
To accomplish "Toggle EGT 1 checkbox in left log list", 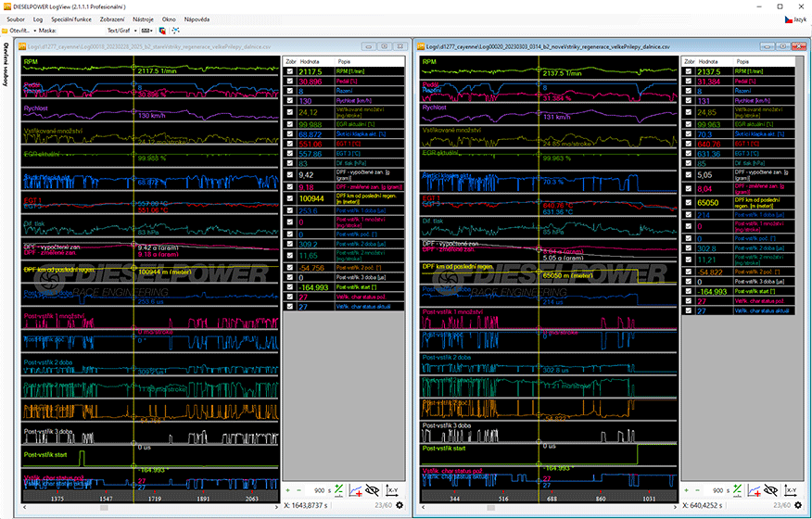I will pyautogui.click(x=290, y=144).
